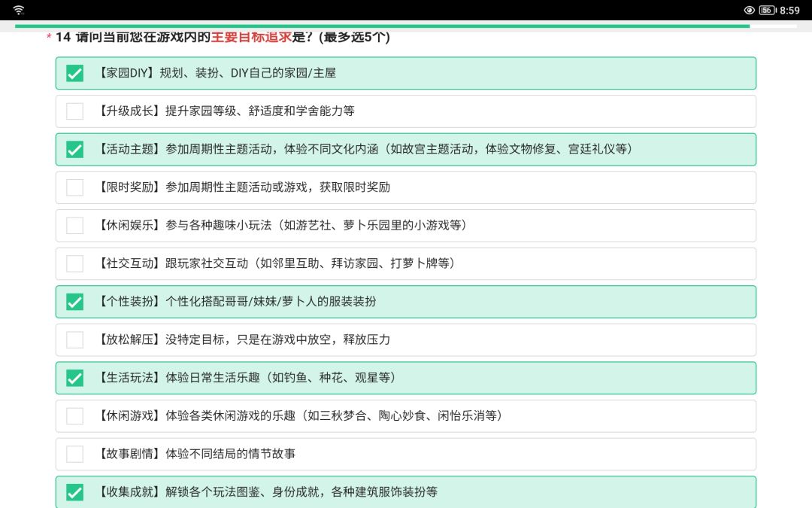Click option text 参与各种趣味小玩法
This screenshot has width=812, height=508.
219,226
